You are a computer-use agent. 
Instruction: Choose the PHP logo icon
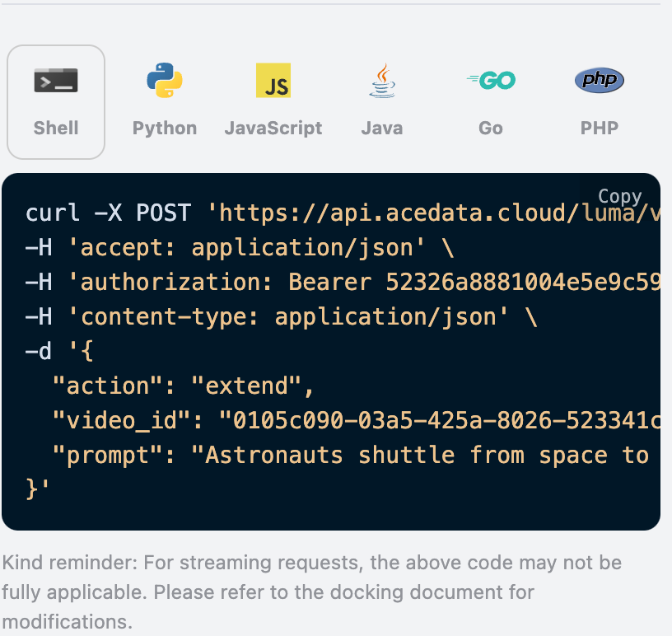600,80
